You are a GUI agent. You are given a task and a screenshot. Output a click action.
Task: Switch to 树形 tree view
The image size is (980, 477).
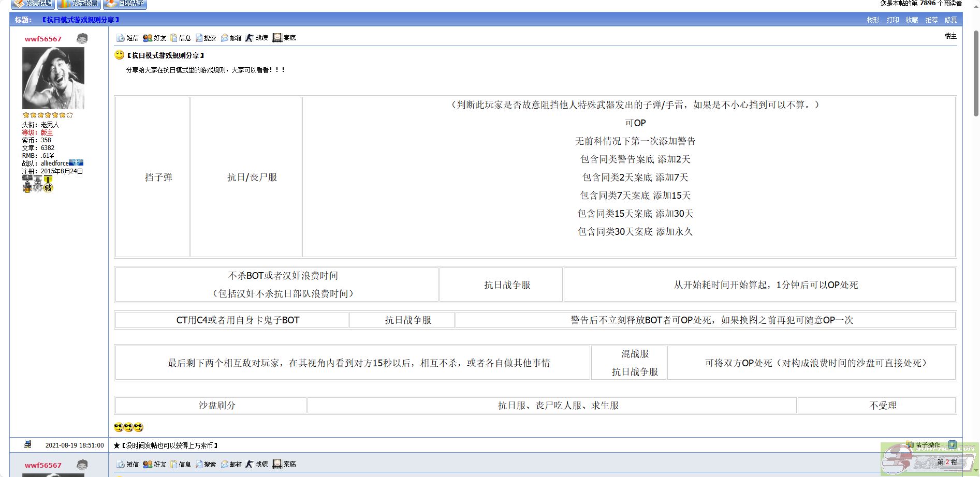pos(873,20)
